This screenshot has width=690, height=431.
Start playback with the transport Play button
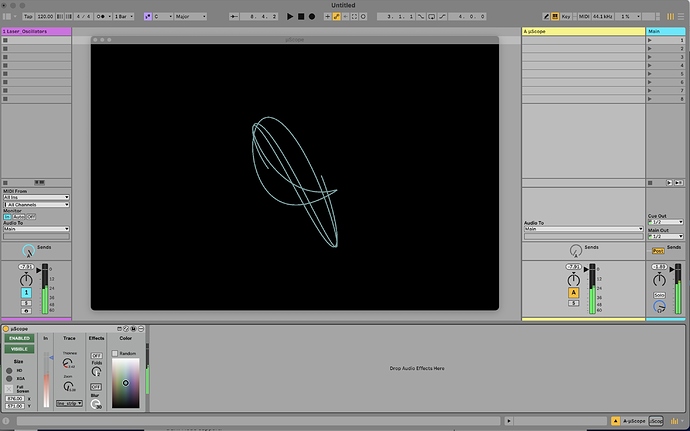[290, 16]
